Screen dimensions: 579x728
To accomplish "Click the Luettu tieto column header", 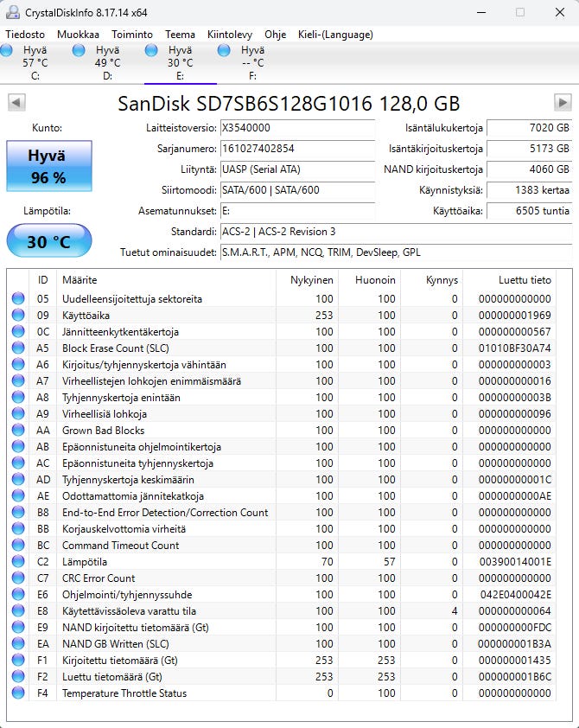I will coord(525,280).
